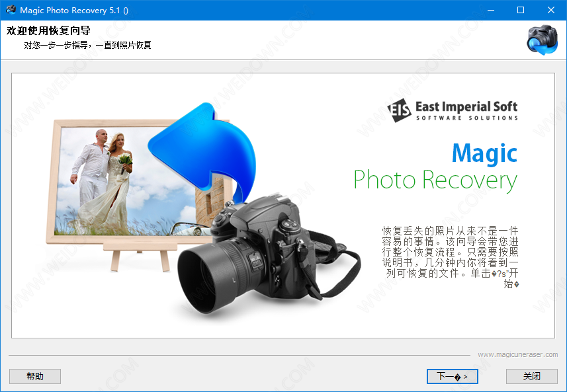Click the 'East Imperial Soft' company name

click(466, 106)
